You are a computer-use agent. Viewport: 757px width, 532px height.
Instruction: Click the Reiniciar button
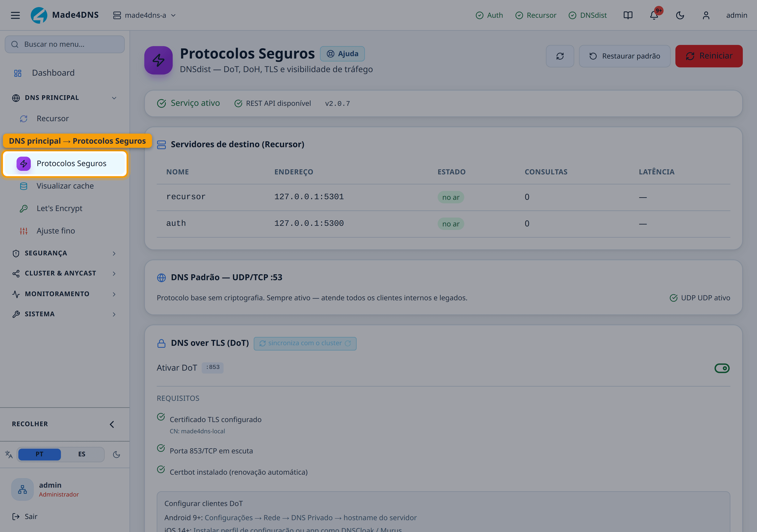coord(709,56)
